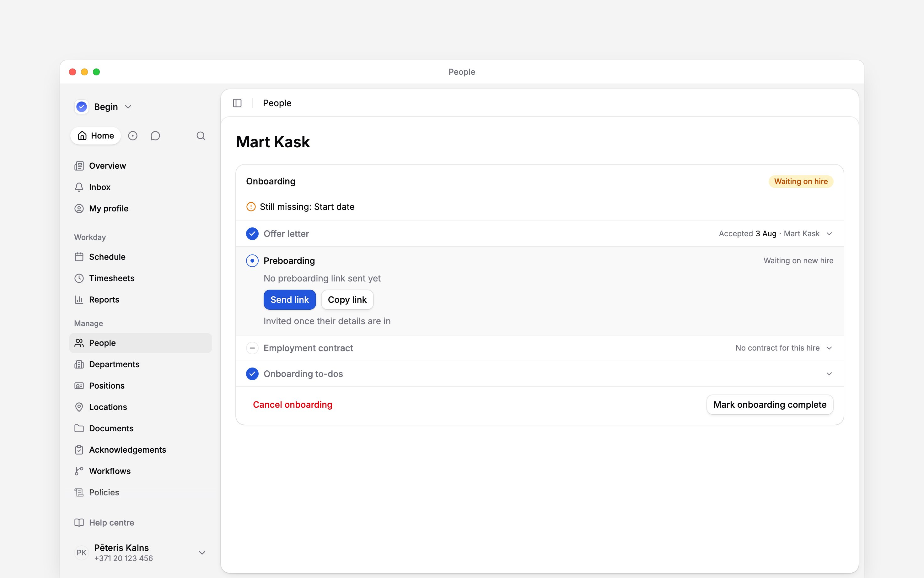Expand the Onboarding to-dos chevron
This screenshot has height=578, width=924.
pos(829,374)
